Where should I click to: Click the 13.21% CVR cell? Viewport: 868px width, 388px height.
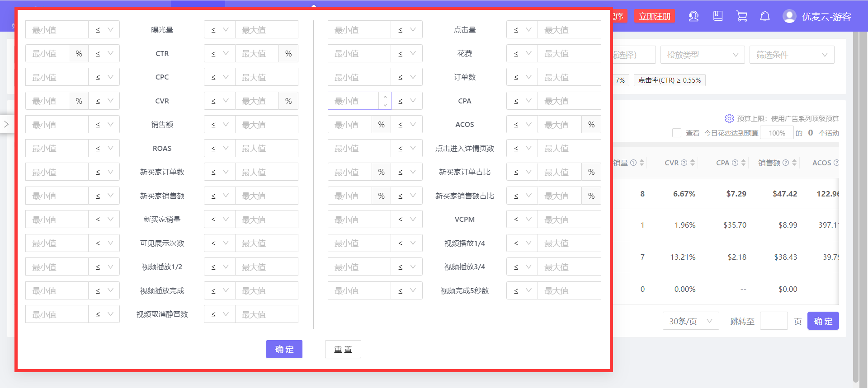coord(683,257)
